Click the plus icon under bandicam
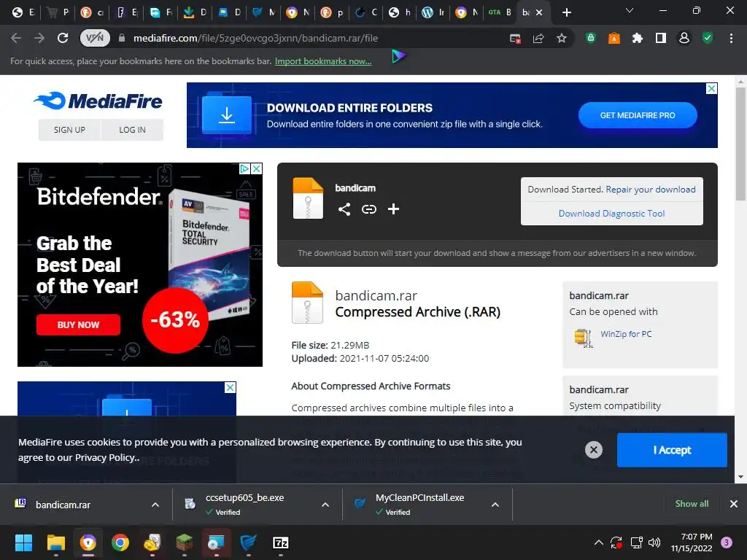This screenshot has width=747, height=560. tap(393, 209)
